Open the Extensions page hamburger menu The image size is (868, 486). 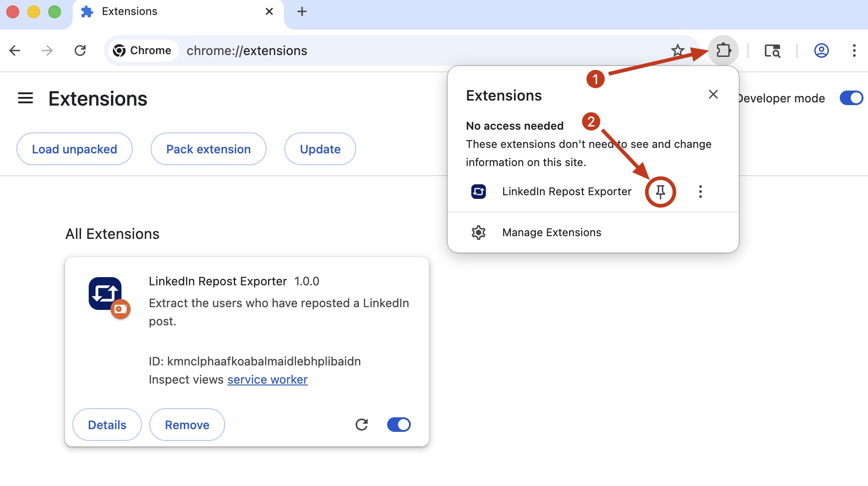25,98
